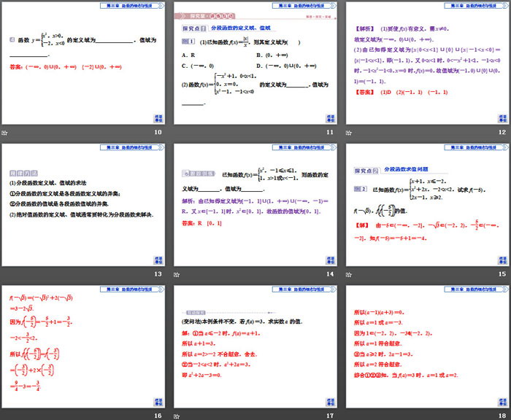The image size is (511, 420).
Task: Click the 探究点1 label on slide 11
Action: point(192,29)
